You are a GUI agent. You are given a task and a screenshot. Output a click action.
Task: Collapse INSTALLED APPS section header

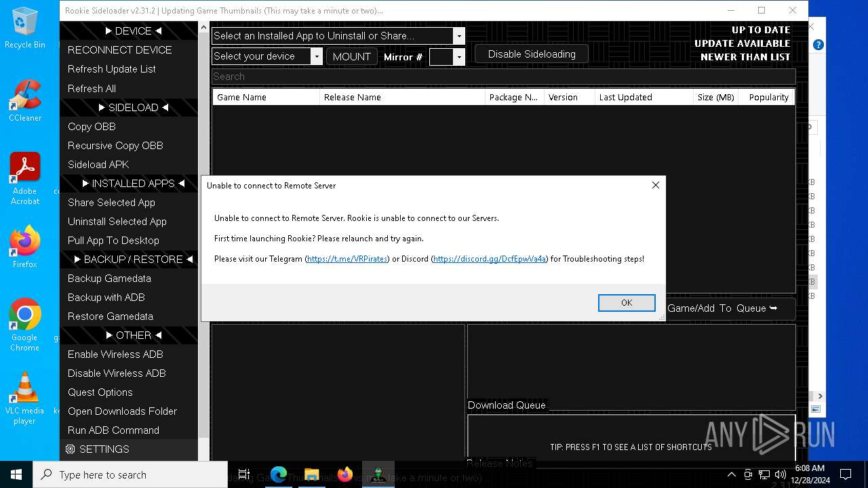coord(129,184)
